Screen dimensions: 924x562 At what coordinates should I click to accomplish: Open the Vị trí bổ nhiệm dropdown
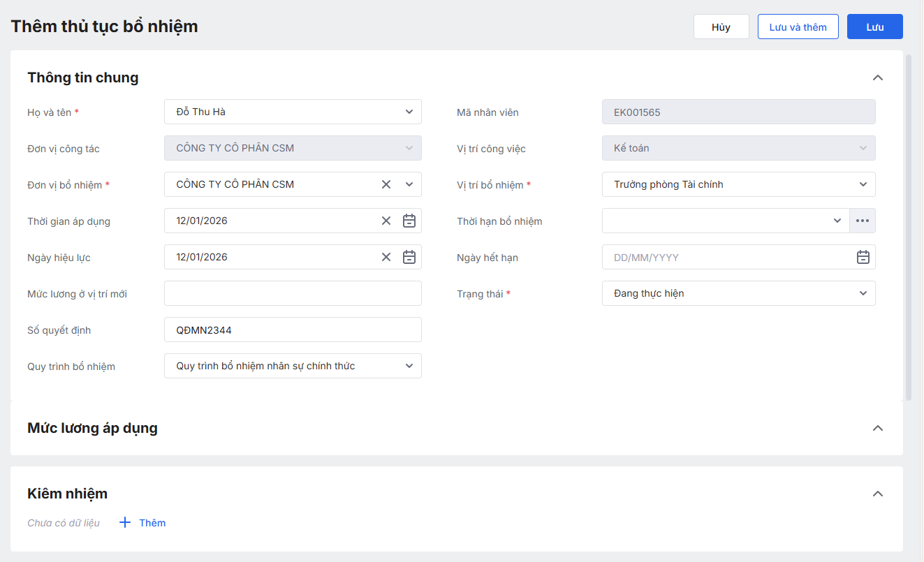click(863, 184)
